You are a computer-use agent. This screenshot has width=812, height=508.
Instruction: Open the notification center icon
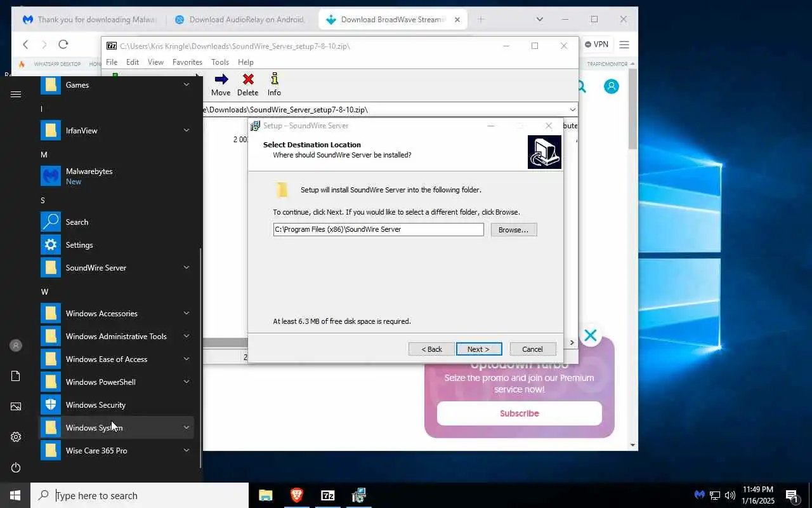pyautogui.click(x=792, y=496)
